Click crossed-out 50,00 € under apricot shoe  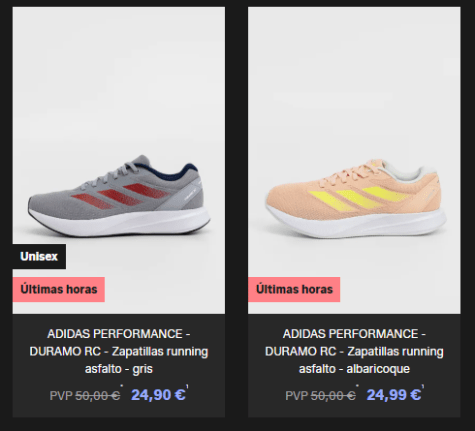(x=333, y=396)
